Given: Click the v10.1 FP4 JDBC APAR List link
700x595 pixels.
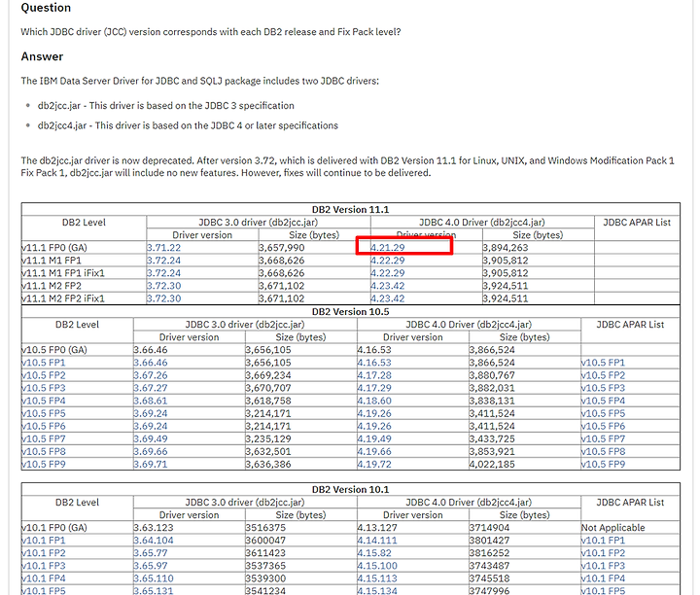Looking at the screenshot, I should click(x=603, y=578).
